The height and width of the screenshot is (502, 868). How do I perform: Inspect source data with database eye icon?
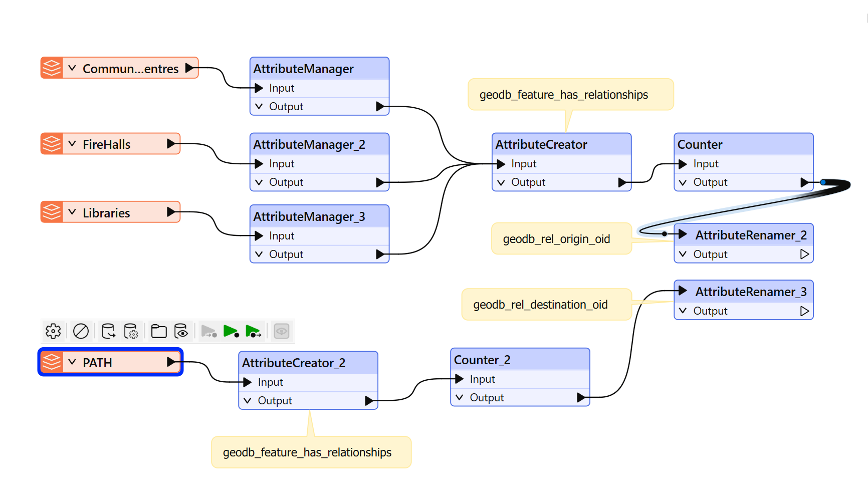tap(181, 331)
